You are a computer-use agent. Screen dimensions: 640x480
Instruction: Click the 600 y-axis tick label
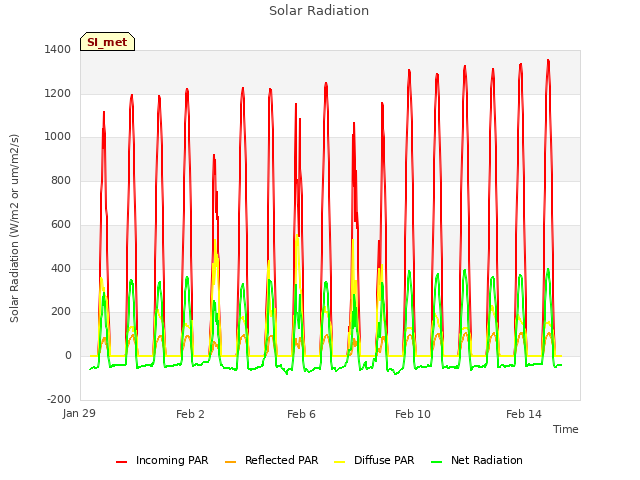(x=61, y=224)
